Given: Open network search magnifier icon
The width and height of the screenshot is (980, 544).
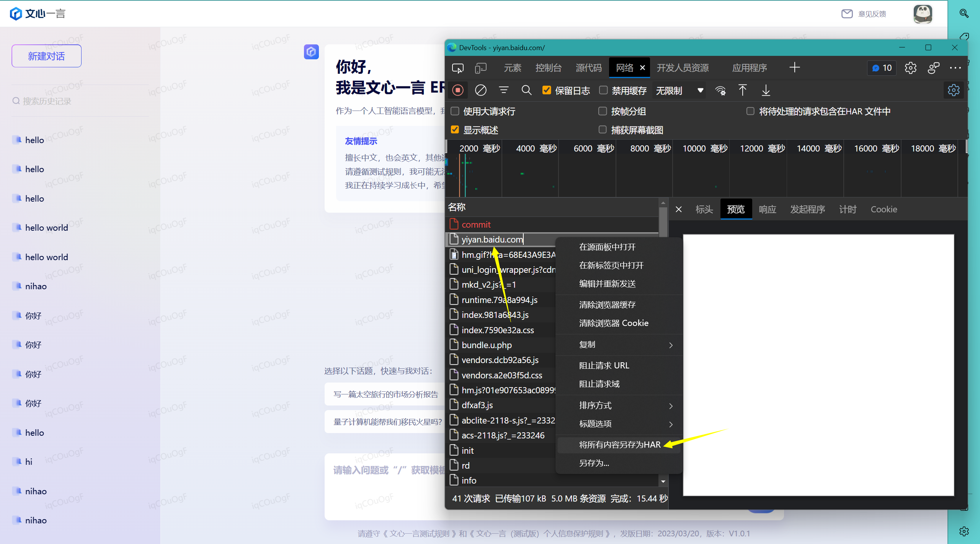Looking at the screenshot, I should point(526,90).
